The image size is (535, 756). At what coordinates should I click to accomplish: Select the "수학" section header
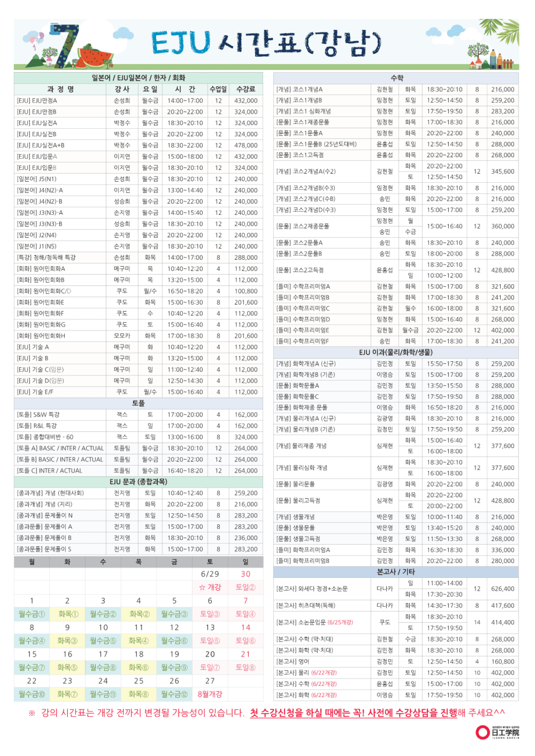pyautogui.click(x=396, y=78)
